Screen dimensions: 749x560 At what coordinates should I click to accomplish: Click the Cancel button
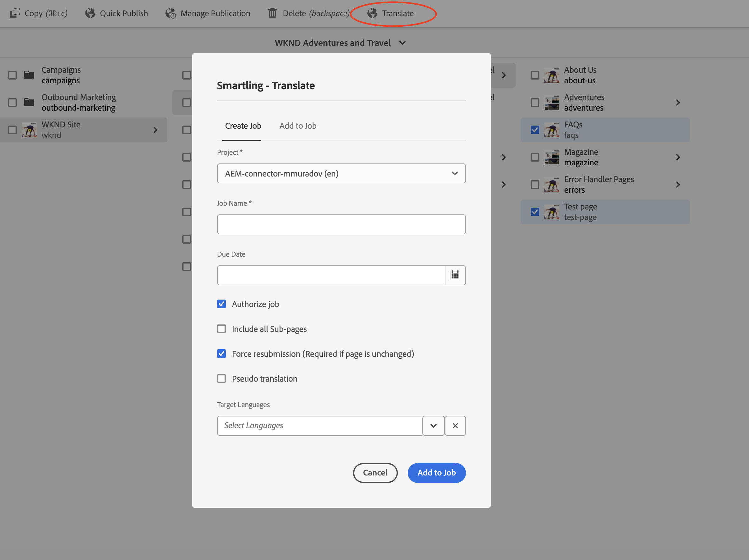375,472
